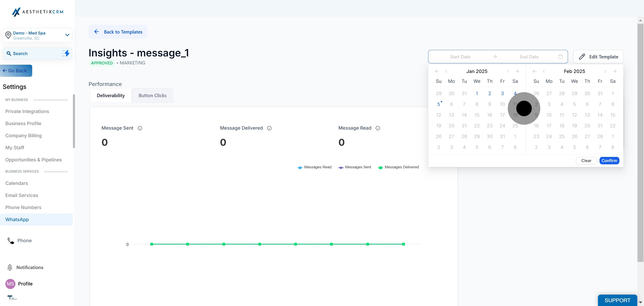Switch to the Button Clicks tab
644x306 pixels.
tap(152, 95)
